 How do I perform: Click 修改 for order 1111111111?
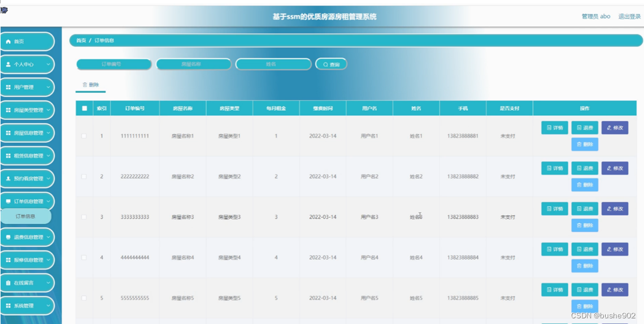[615, 128]
